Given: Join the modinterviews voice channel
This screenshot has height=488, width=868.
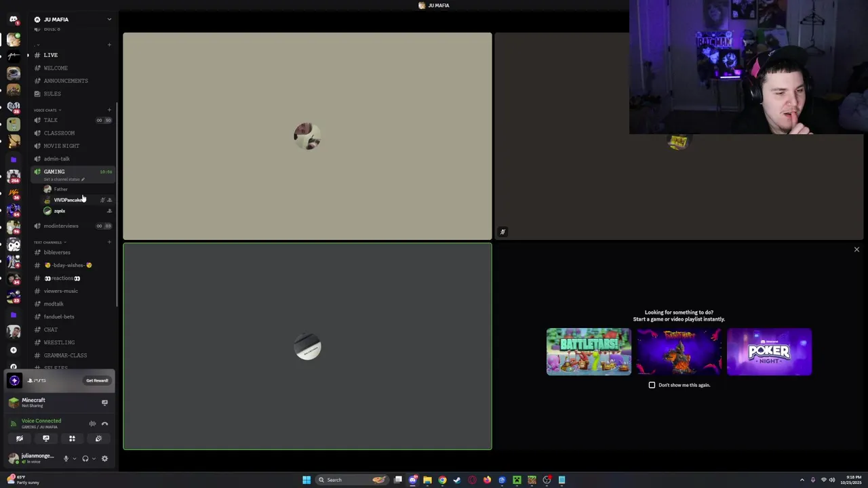Looking at the screenshot, I should coord(71,226).
